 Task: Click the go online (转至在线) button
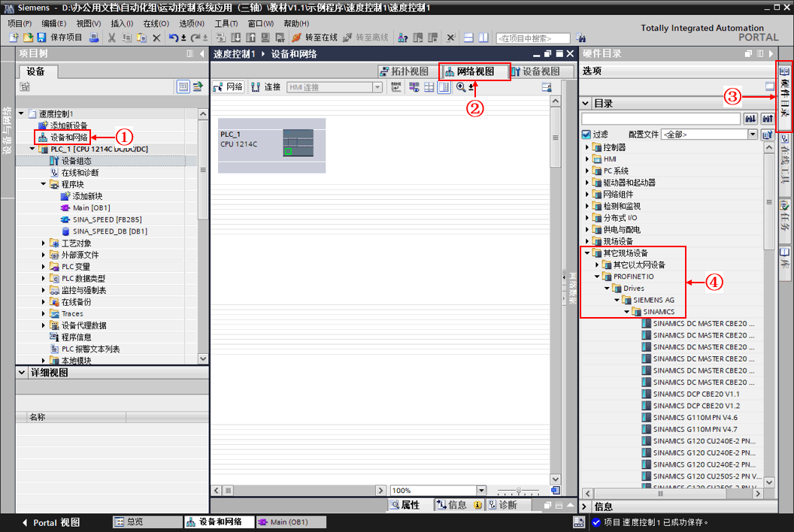[x=314, y=38]
